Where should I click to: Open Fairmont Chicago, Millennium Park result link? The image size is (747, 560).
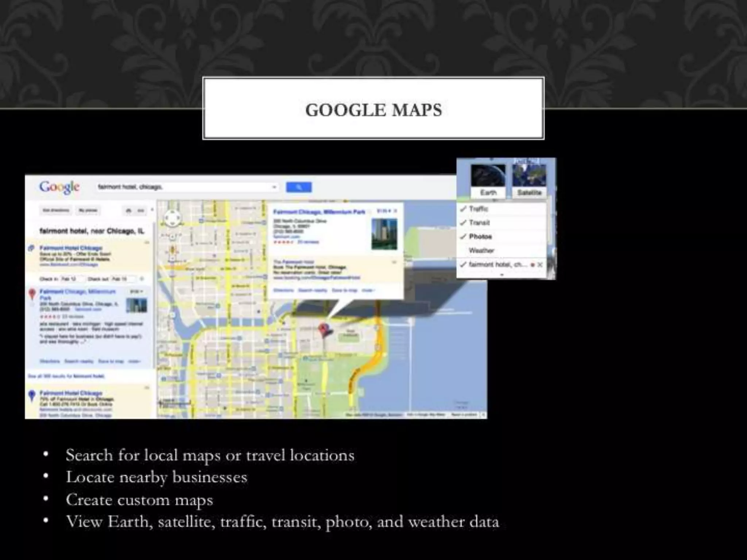(x=77, y=294)
